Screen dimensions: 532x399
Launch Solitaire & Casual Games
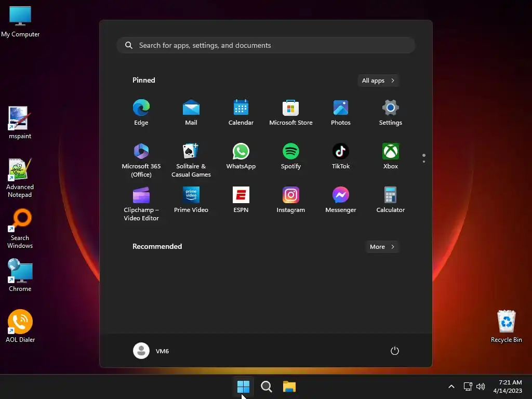(191, 160)
